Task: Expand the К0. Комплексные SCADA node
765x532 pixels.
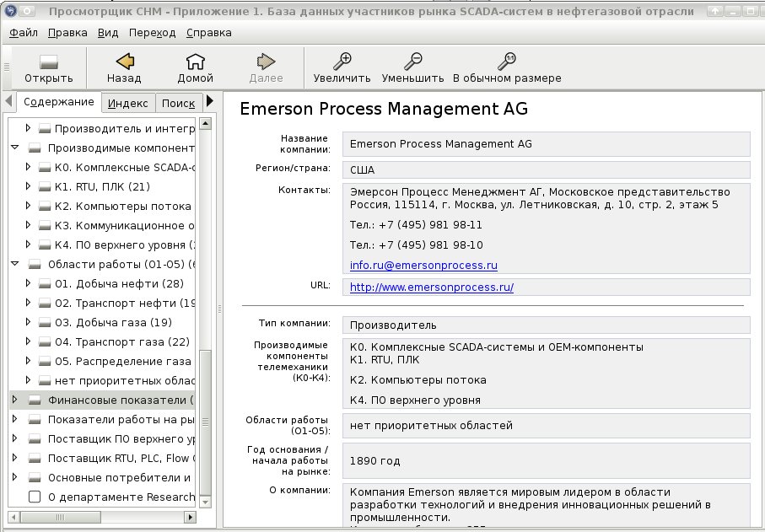Action: point(28,167)
